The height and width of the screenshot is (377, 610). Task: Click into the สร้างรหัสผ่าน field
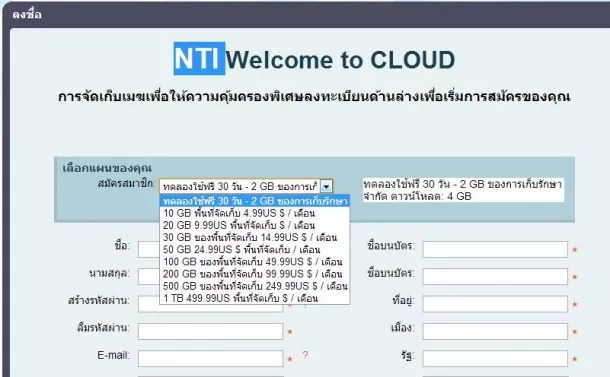click(210, 308)
